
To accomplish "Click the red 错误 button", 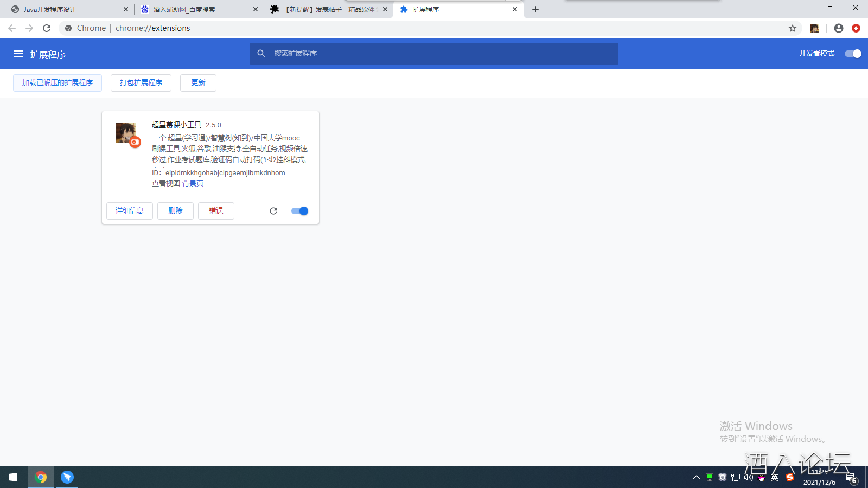I will click(216, 211).
